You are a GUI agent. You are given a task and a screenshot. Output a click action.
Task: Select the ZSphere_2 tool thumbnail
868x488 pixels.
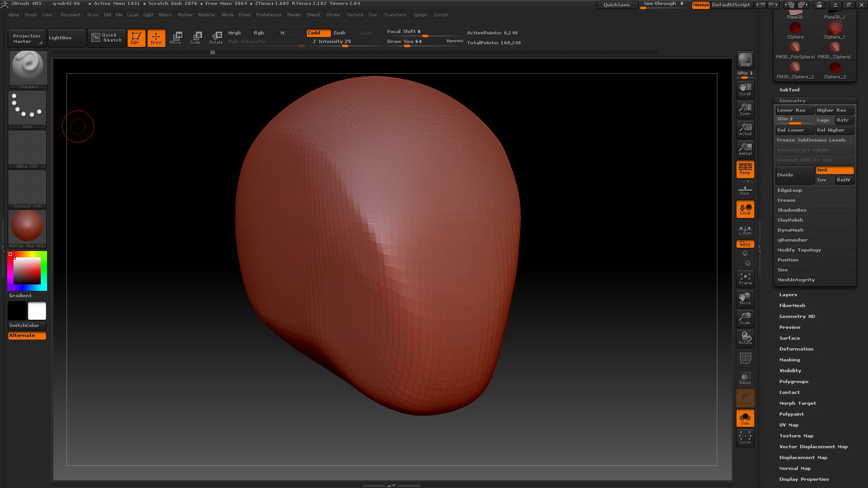(835, 71)
